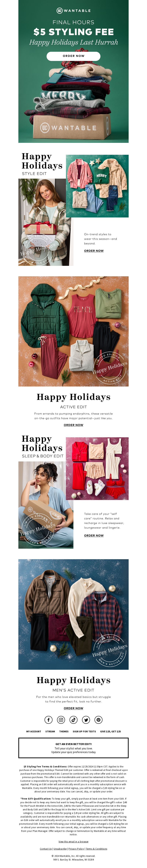Open THEMES in footer menu
The image size is (147, 868).
coord(64,732)
